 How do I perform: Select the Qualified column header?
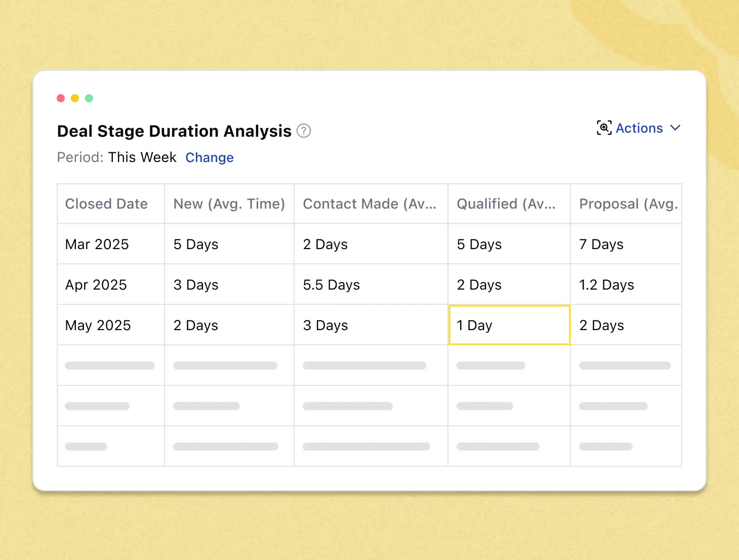pyautogui.click(x=509, y=204)
